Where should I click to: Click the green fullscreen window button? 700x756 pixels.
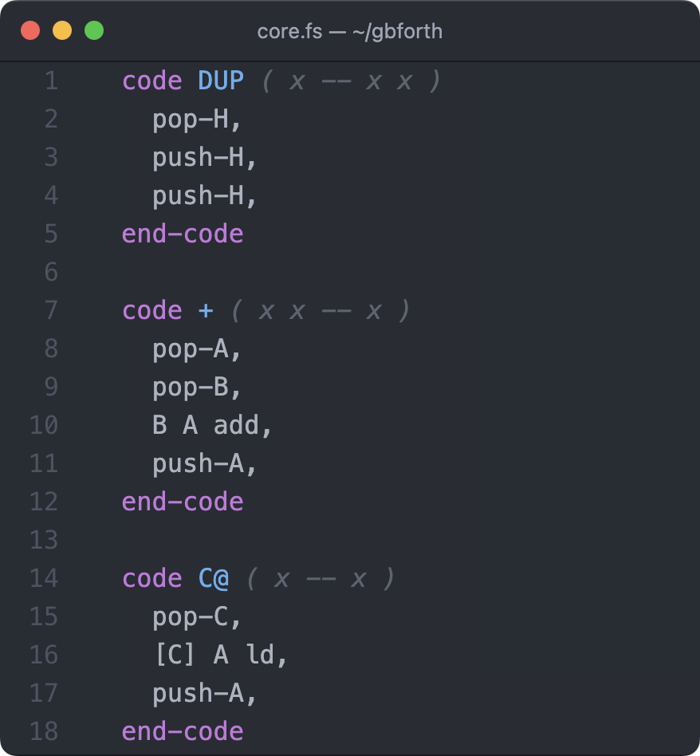94,31
